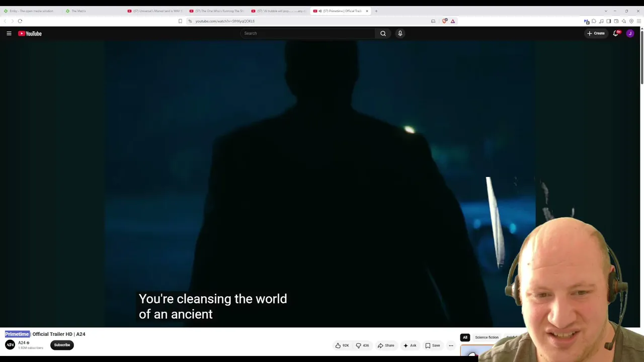644x362 pixels.
Task: Open the Leo AI sparkle icon
Action: tap(624, 21)
